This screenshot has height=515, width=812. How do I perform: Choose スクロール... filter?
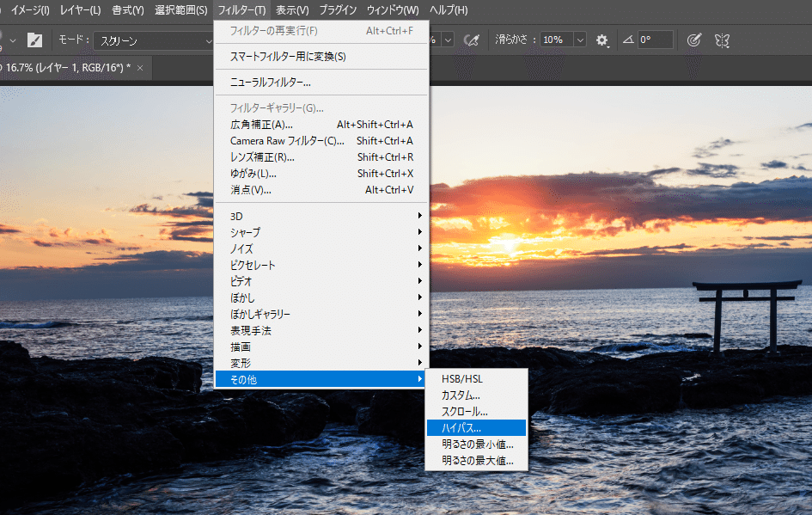coord(476,411)
